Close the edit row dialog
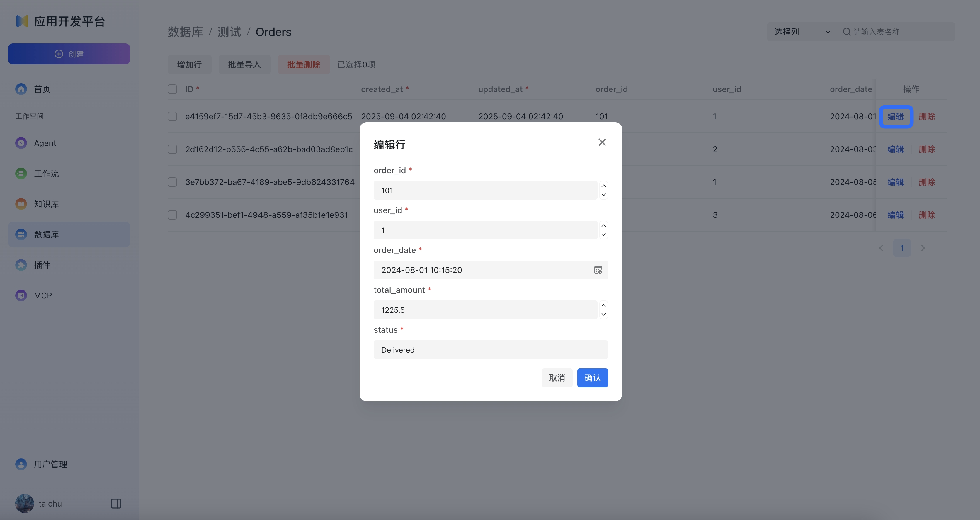 (x=602, y=142)
